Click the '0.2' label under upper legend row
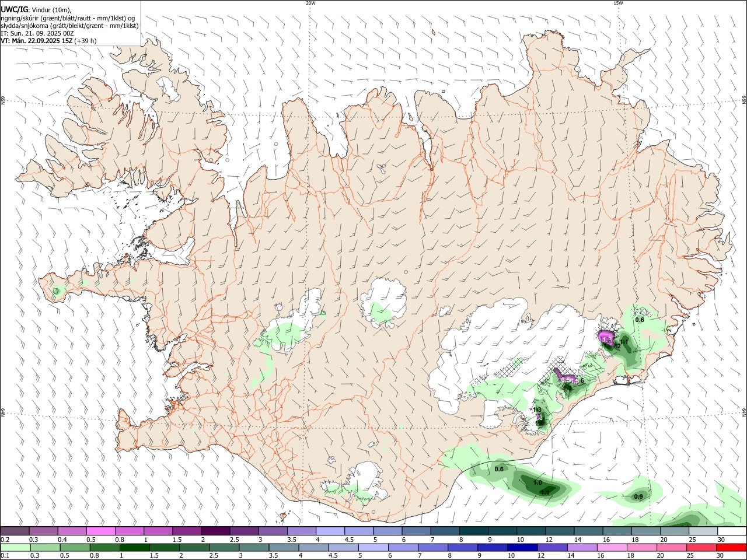The height and width of the screenshot is (560, 747). pyautogui.click(x=5, y=540)
